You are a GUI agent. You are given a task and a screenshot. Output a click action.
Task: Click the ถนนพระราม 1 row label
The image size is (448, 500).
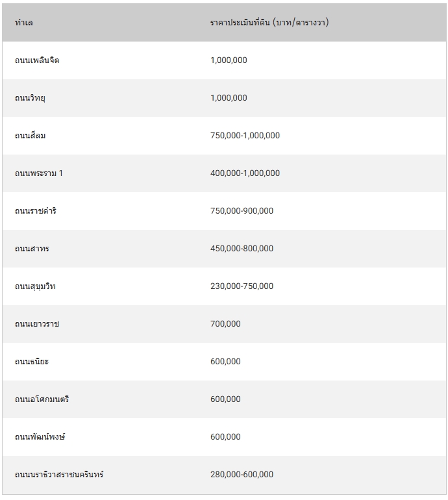pos(39,173)
